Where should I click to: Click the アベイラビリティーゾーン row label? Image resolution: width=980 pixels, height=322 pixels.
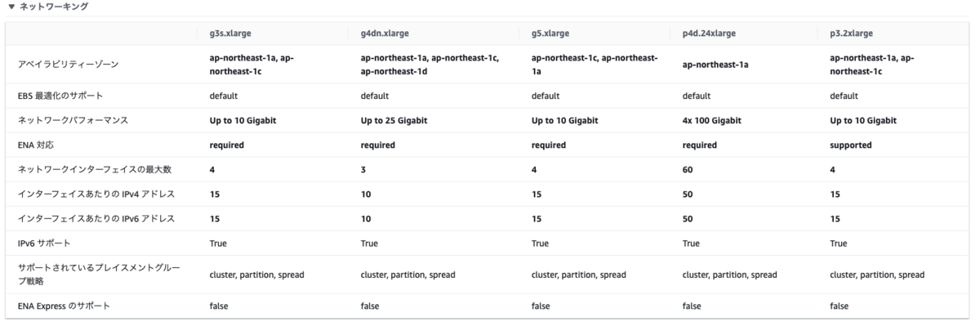click(x=63, y=64)
